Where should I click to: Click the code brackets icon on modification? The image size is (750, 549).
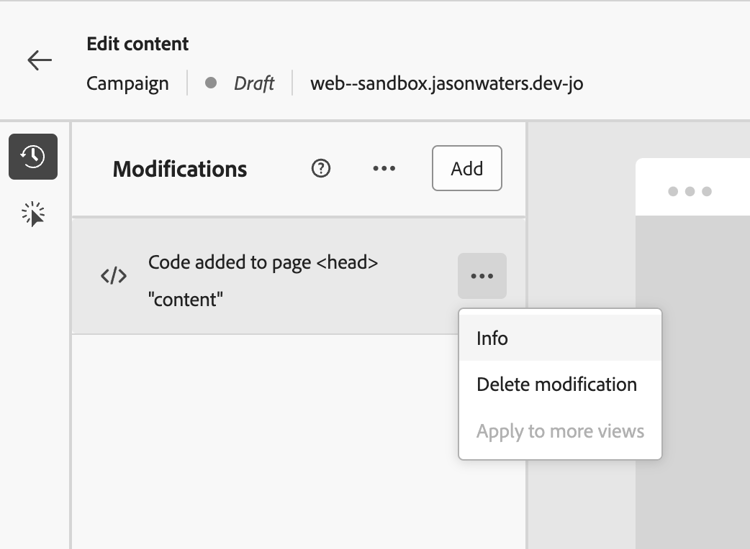pos(114,276)
